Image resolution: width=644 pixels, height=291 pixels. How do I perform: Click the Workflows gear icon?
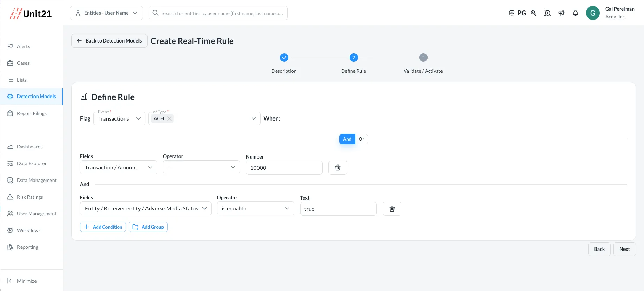coord(10,230)
